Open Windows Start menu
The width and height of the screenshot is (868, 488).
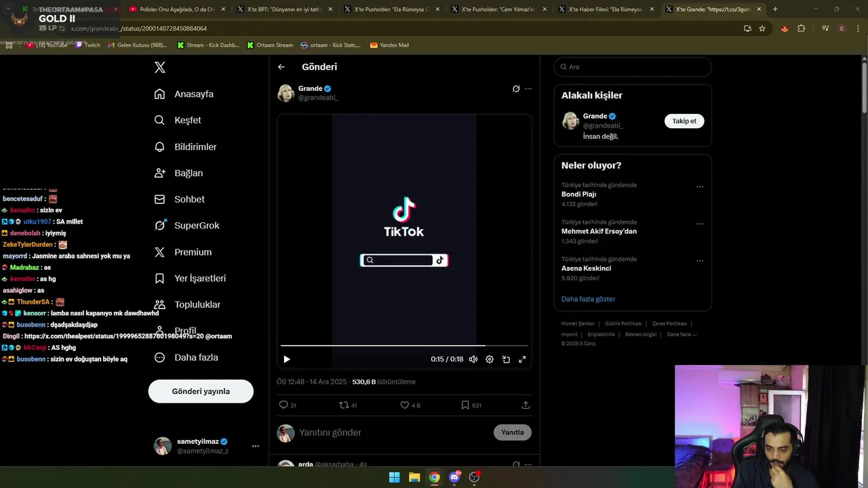[394, 477]
